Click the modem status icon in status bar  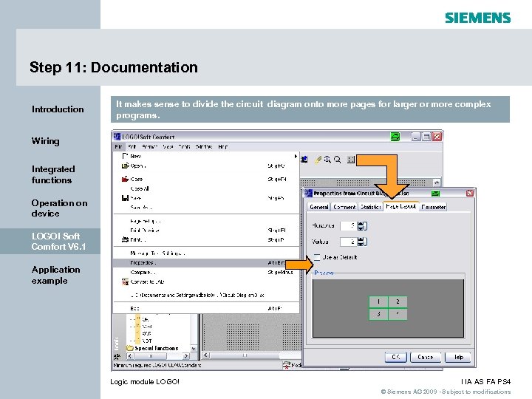pyautogui.click(x=287, y=365)
